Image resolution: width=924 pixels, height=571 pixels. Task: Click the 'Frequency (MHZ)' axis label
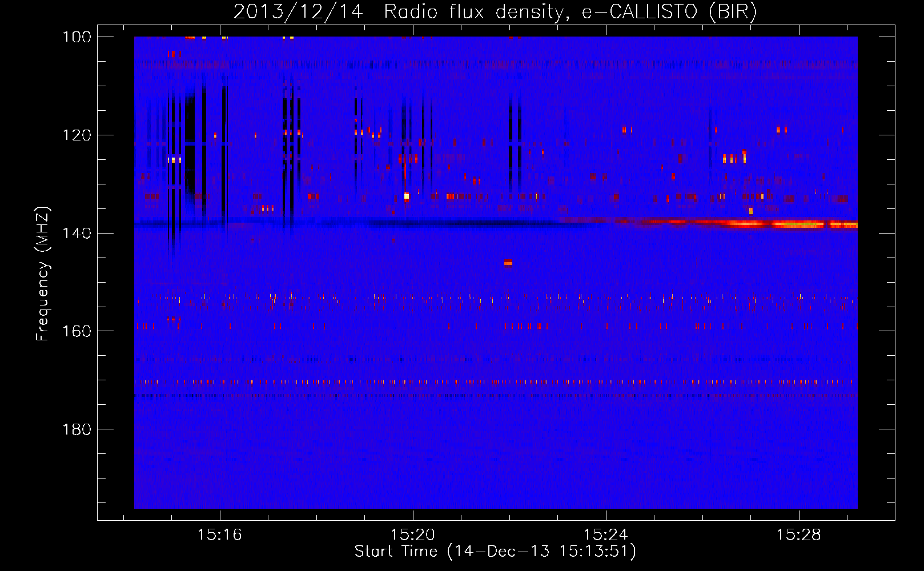[x=43, y=274]
